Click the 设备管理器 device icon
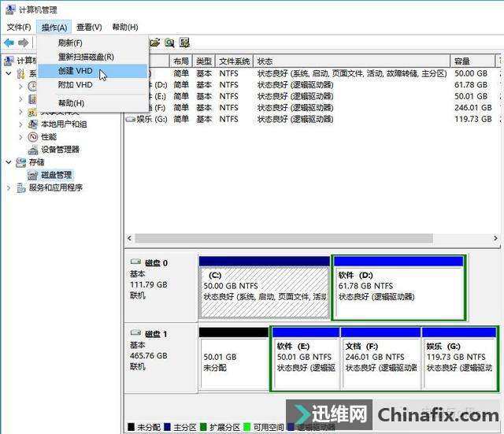 pyautogui.click(x=33, y=150)
